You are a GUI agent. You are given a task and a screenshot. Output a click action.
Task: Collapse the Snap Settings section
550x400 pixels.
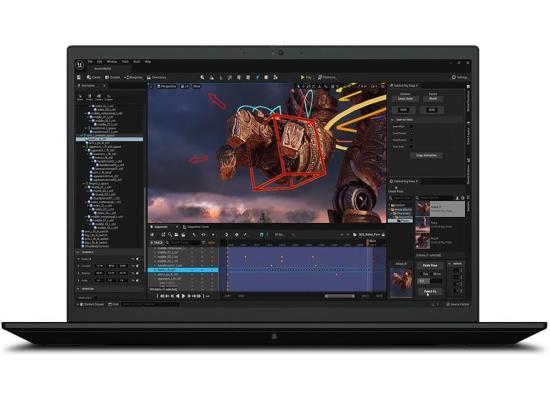click(393, 120)
